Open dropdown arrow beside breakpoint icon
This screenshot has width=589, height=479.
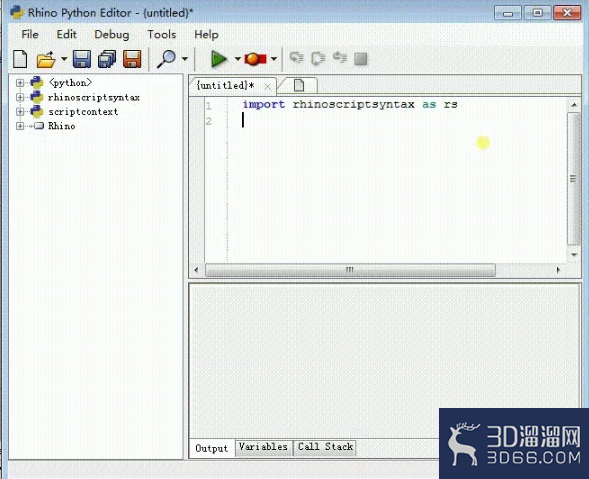(274, 59)
